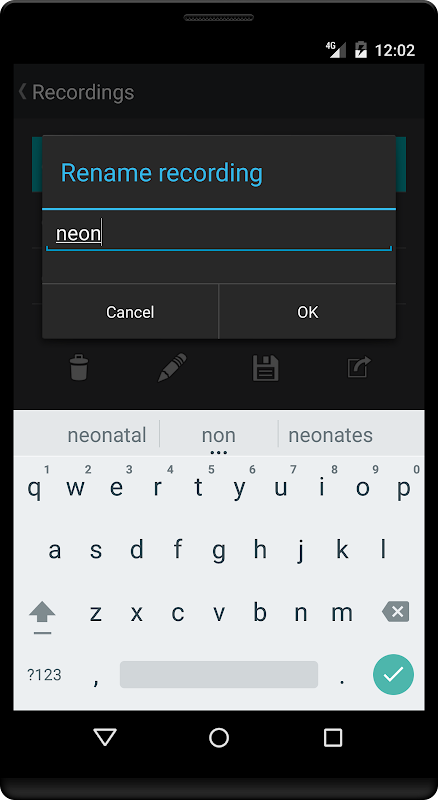This screenshot has width=438, height=800.
Task: Tap the floppy disk save icon
Action: [x=265, y=368]
